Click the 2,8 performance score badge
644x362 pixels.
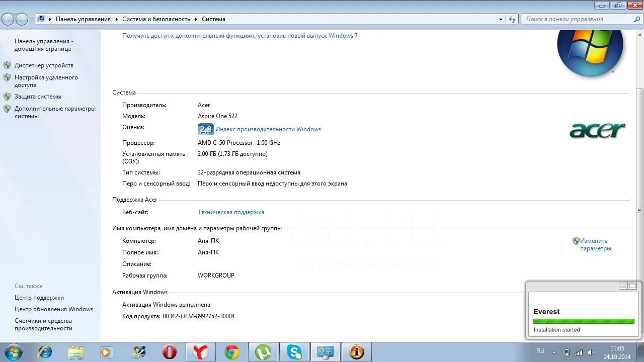205,129
